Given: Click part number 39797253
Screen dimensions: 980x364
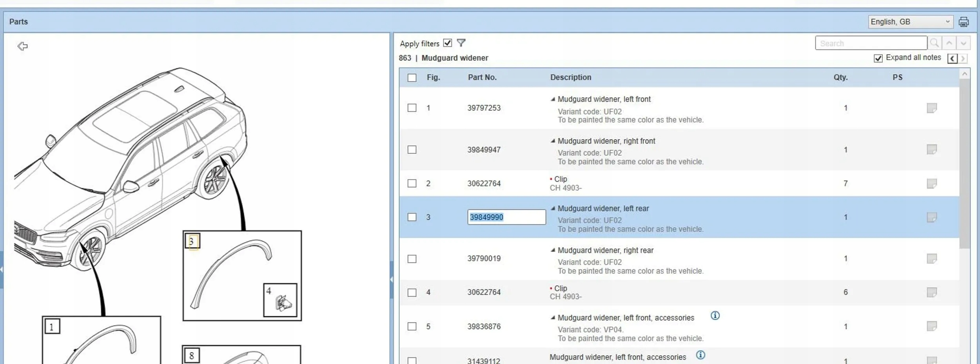Looking at the screenshot, I should (x=484, y=108).
